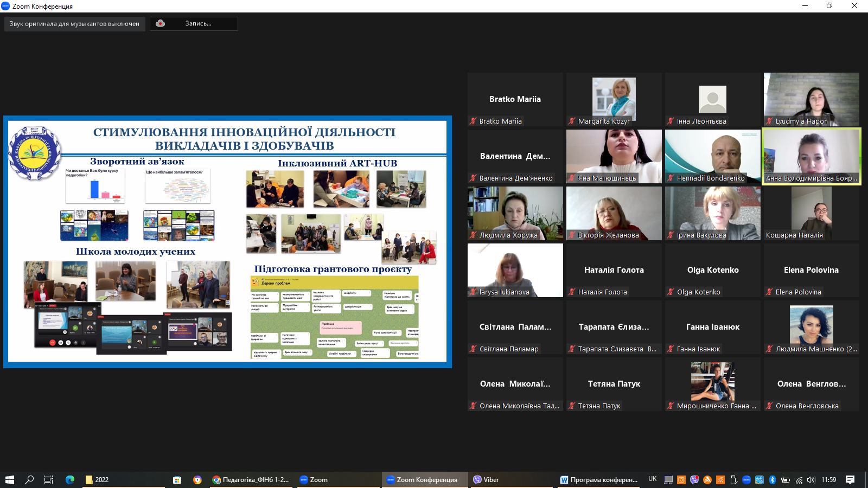Click the shared presentation slide
The height and width of the screenshot is (488, 868).
227,241
